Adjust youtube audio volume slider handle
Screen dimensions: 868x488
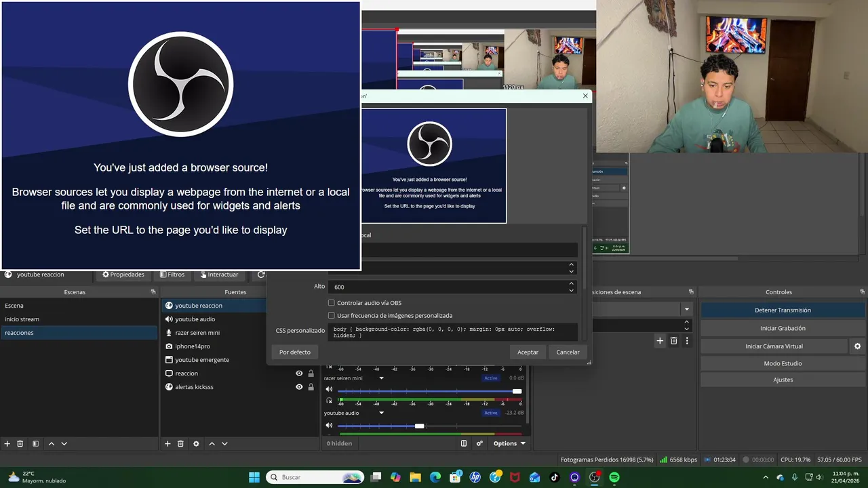[419, 426]
